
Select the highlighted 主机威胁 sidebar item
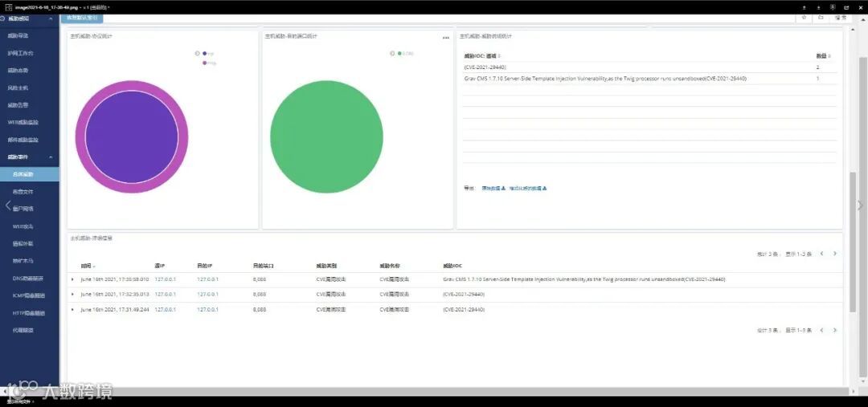30,174
